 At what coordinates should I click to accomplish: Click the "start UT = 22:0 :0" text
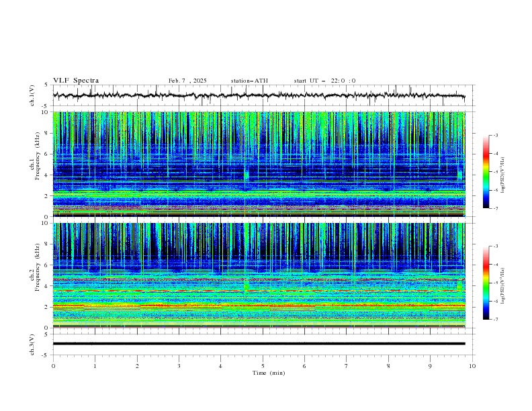[x=324, y=81]
